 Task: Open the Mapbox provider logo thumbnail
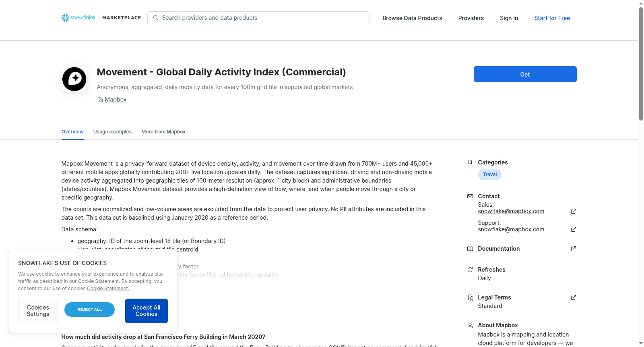point(74,79)
